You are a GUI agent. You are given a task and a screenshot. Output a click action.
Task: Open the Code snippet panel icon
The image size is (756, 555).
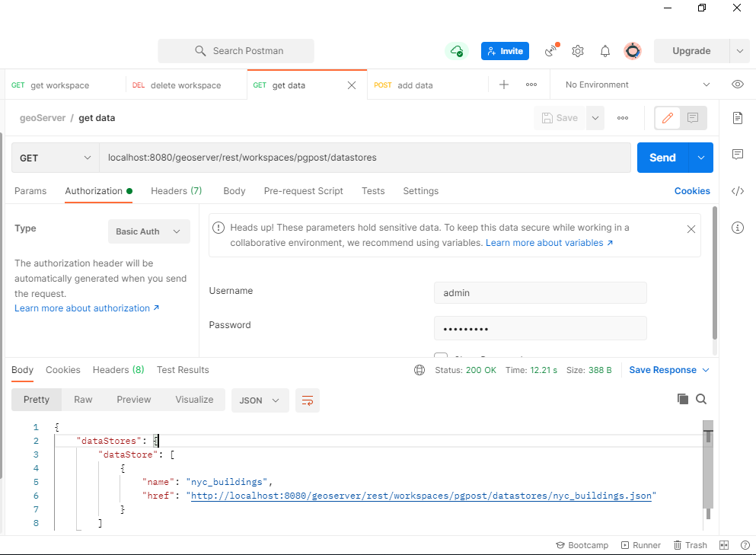[x=737, y=190]
